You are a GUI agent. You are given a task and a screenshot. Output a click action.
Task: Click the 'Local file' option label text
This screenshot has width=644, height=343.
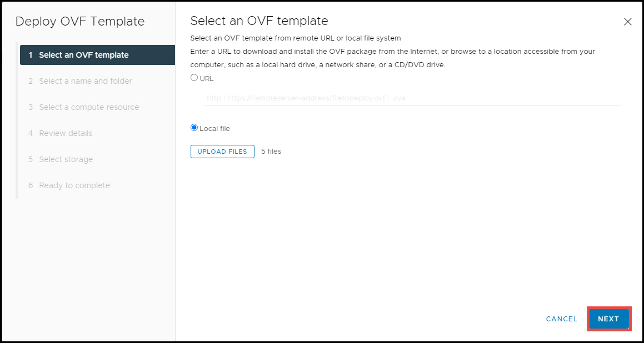(215, 129)
